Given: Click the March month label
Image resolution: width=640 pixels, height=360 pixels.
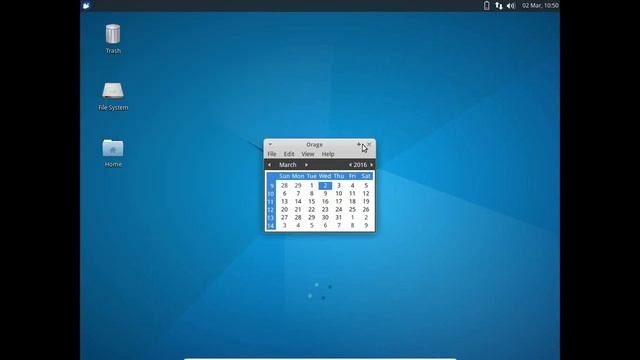Looking at the screenshot, I should pyautogui.click(x=288, y=164).
